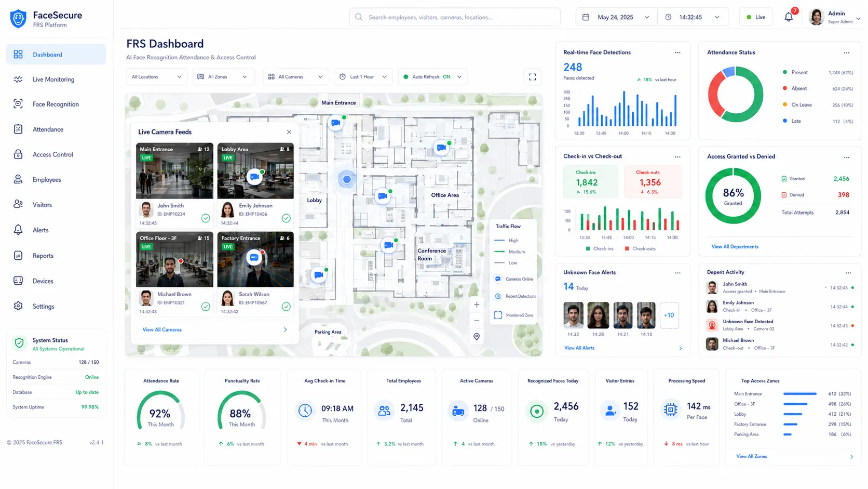The width and height of the screenshot is (868, 489).
Task: Open Depent Activity options menu
Action: (x=848, y=273)
